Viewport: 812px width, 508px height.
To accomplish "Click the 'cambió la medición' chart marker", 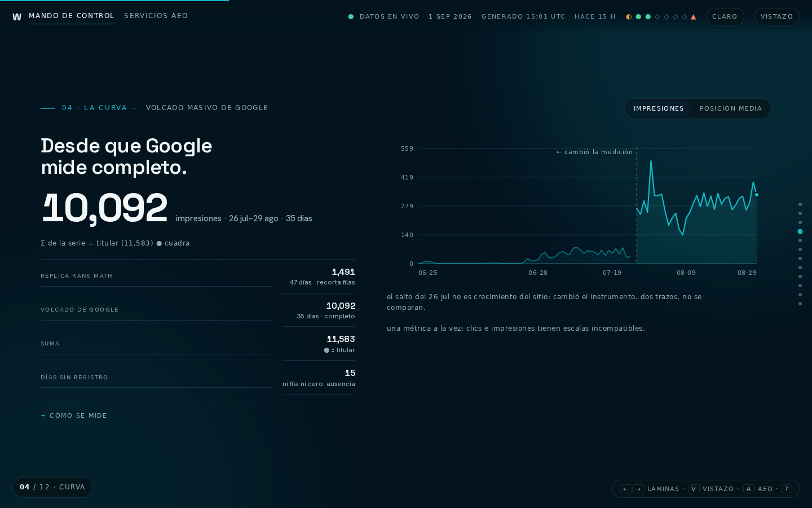I will click(x=594, y=152).
